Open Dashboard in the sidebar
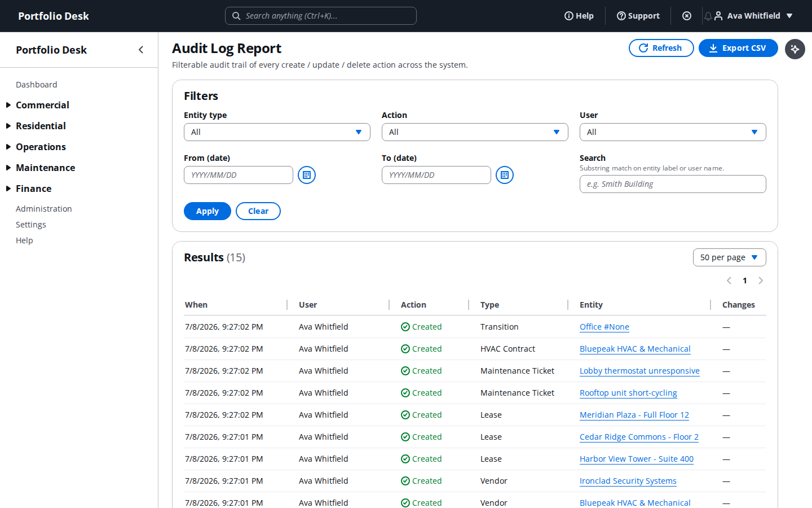812x508 pixels. (x=36, y=85)
